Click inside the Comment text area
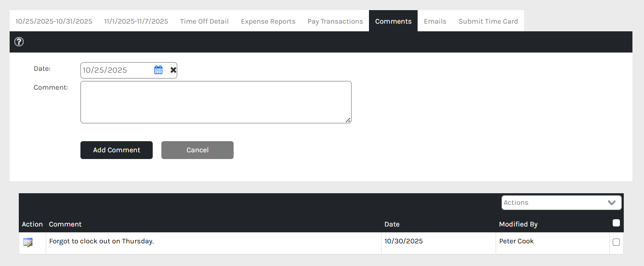 pos(216,102)
